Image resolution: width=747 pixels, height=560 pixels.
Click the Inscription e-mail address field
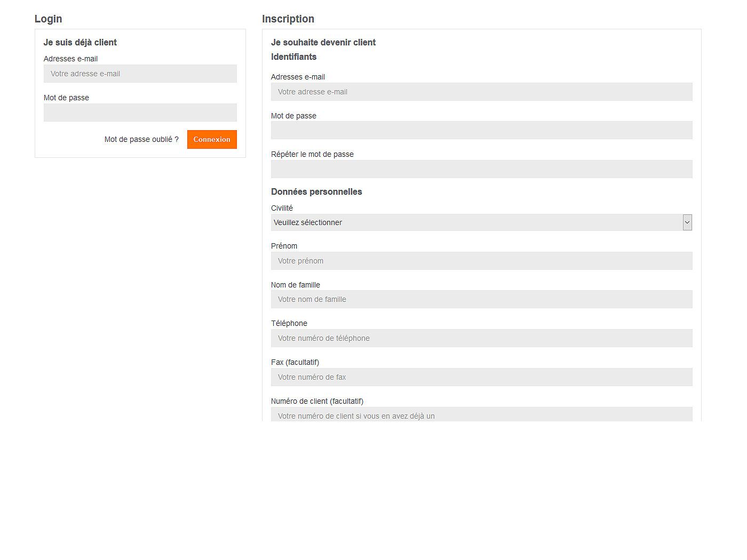[481, 92]
